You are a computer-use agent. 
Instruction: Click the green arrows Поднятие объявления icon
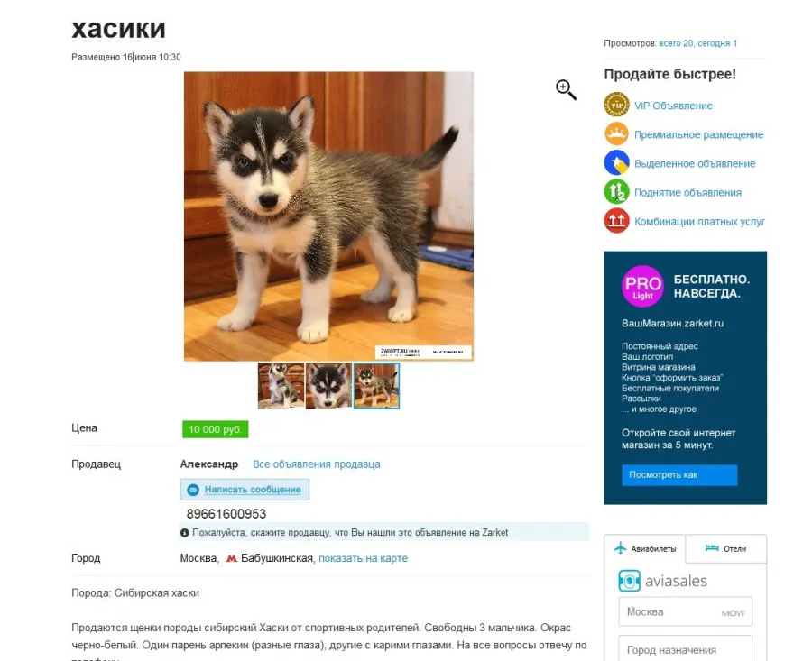click(616, 192)
